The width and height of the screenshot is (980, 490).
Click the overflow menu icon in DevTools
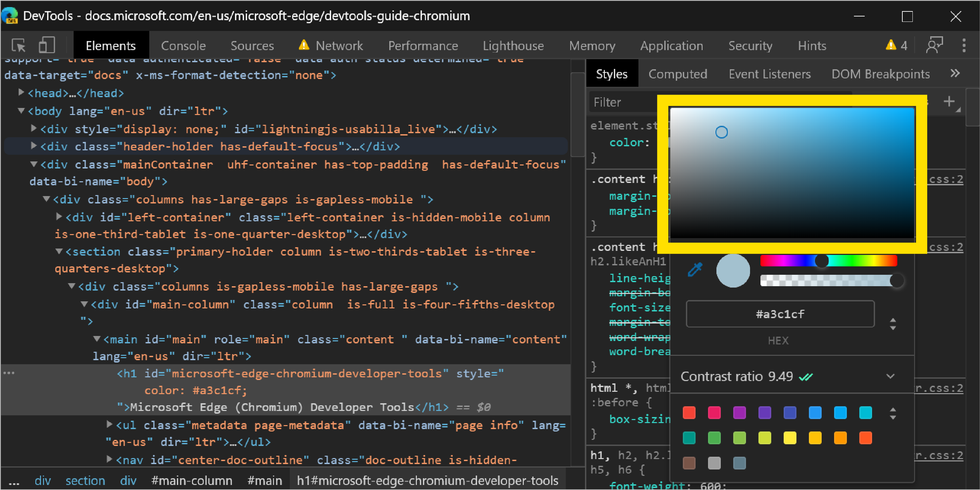(964, 45)
